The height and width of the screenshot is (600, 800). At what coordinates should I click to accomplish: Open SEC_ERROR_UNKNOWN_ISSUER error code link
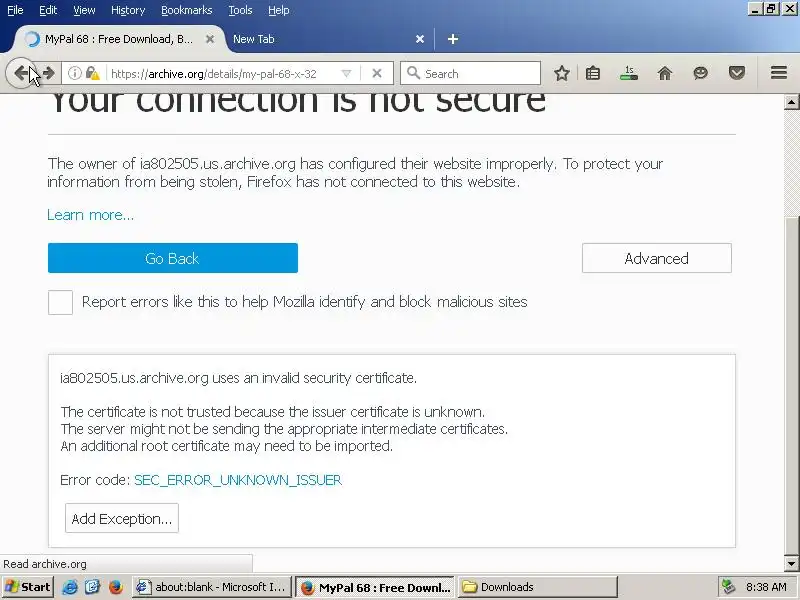click(238, 480)
